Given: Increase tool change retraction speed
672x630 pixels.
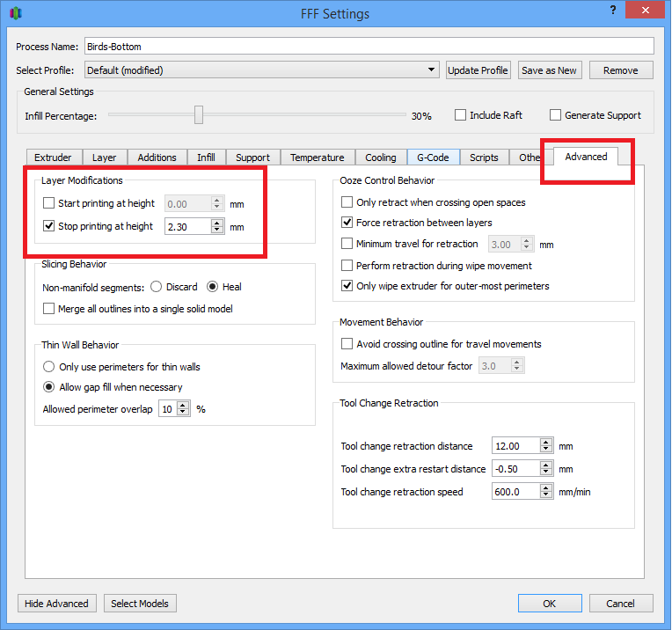Looking at the screenshot, I should [x=546, y=488].
